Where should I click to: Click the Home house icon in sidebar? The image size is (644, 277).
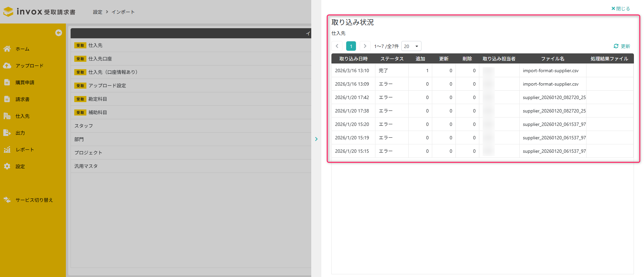pyautogui.click(x=7, y=49)
